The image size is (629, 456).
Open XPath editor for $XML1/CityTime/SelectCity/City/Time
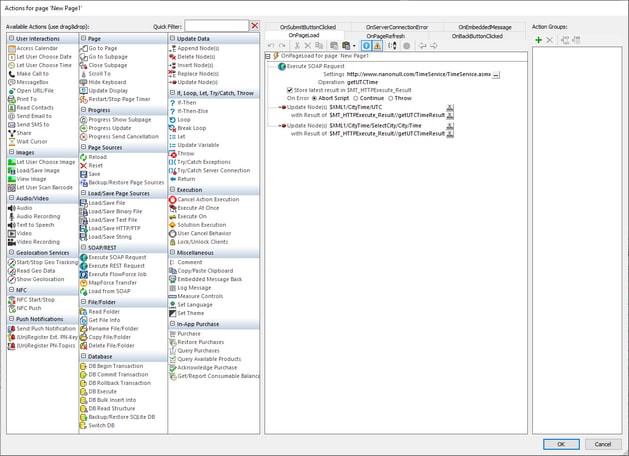click(450, 126)
